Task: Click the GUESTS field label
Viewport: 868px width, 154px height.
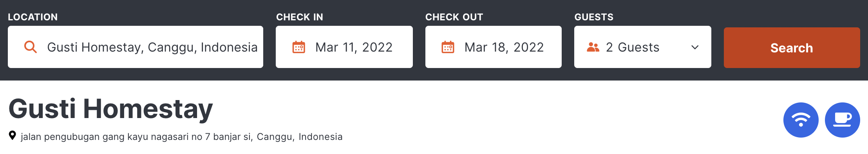Action: point(594,17)
